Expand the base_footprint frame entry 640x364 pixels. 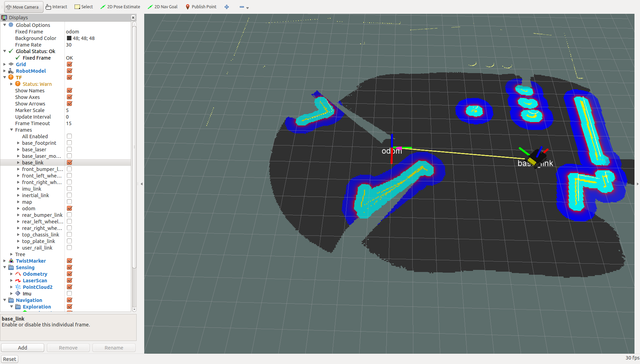(19, 143)
